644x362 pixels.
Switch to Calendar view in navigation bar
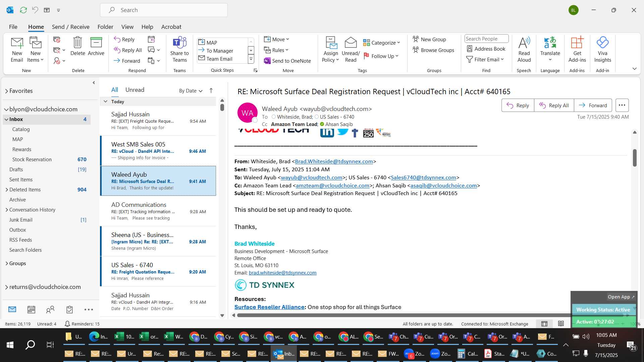[x=31, y=309]
